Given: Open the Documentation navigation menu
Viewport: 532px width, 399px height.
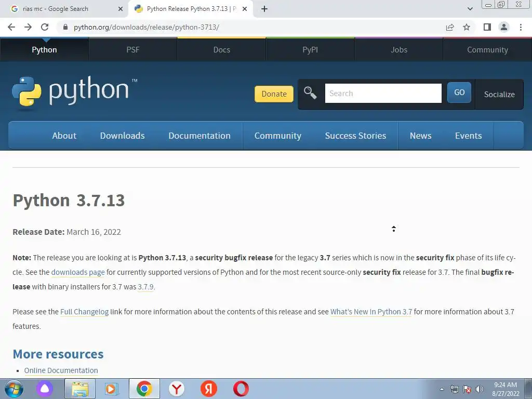Looking at the screenshot, I should pyautogui.click(x=199, y=136).
